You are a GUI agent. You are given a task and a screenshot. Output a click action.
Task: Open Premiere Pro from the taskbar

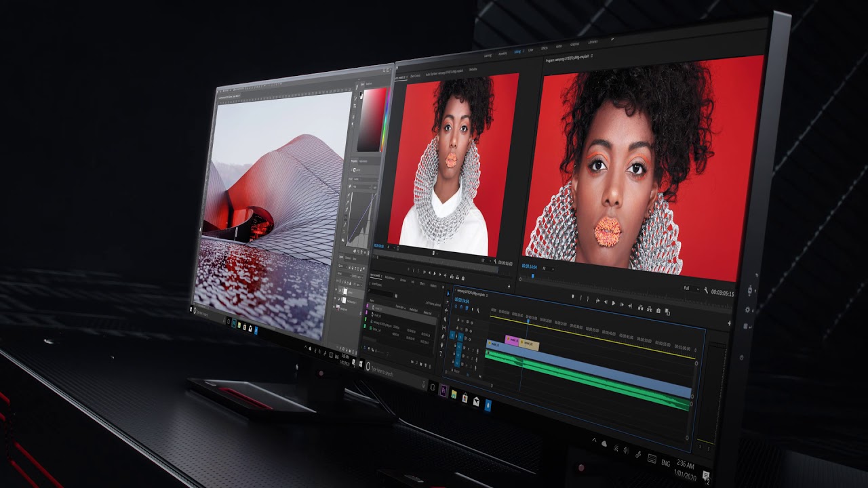click(443, 390)
